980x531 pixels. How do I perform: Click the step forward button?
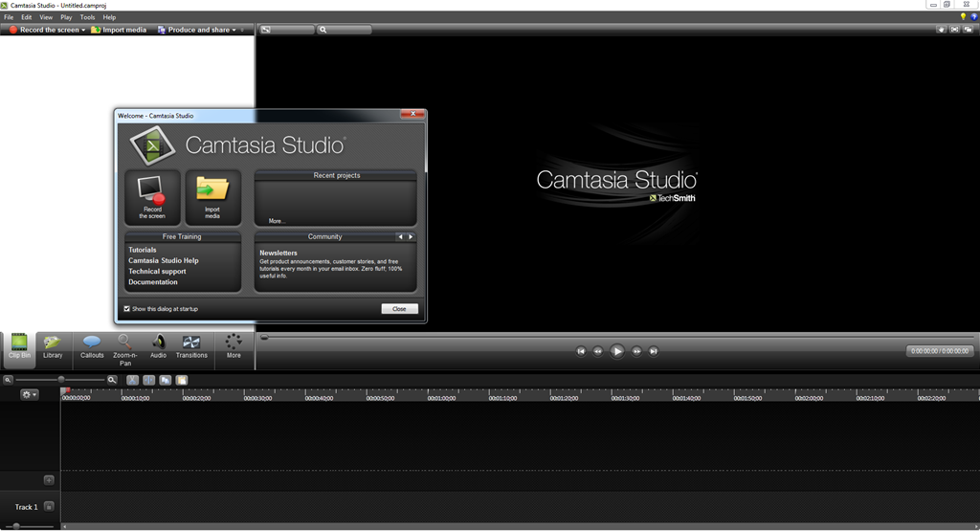(x=636, y=351)
